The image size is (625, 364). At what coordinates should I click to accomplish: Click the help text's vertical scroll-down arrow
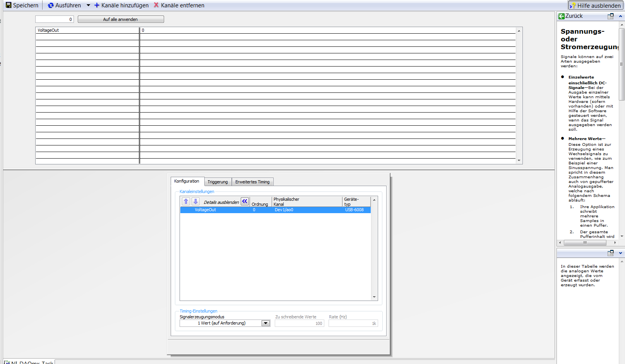point(622,236)
